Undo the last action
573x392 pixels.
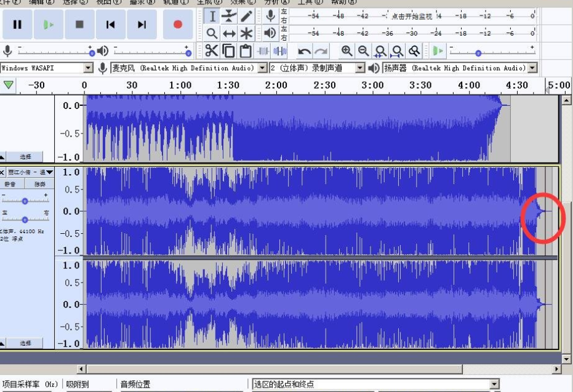pyautogui.click(x=304, y=51)
